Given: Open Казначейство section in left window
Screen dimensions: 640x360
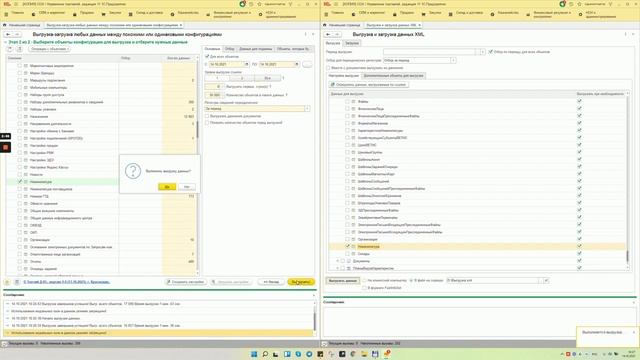Looking at the screenshot, I should click(x=184, y=13).
